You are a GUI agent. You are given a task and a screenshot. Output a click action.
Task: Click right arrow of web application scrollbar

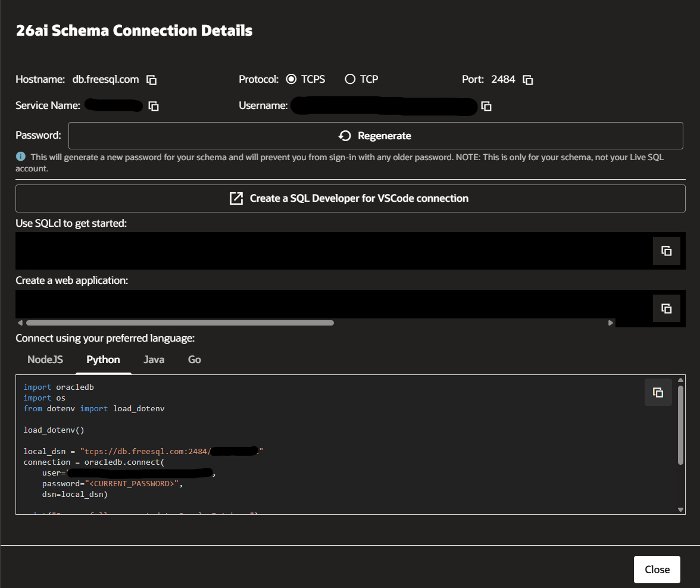(610, 323)
